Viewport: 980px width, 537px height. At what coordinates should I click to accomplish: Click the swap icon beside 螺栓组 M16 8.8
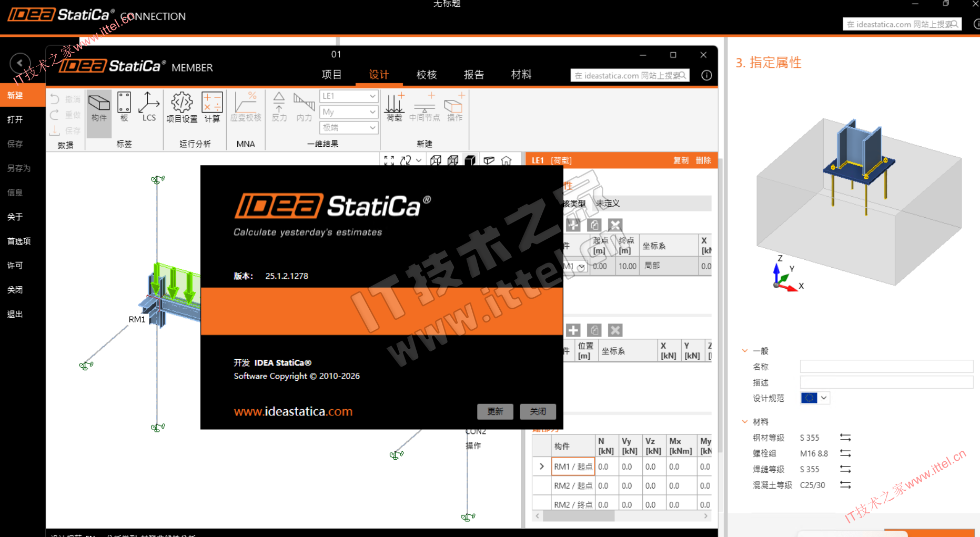point(845,453)
